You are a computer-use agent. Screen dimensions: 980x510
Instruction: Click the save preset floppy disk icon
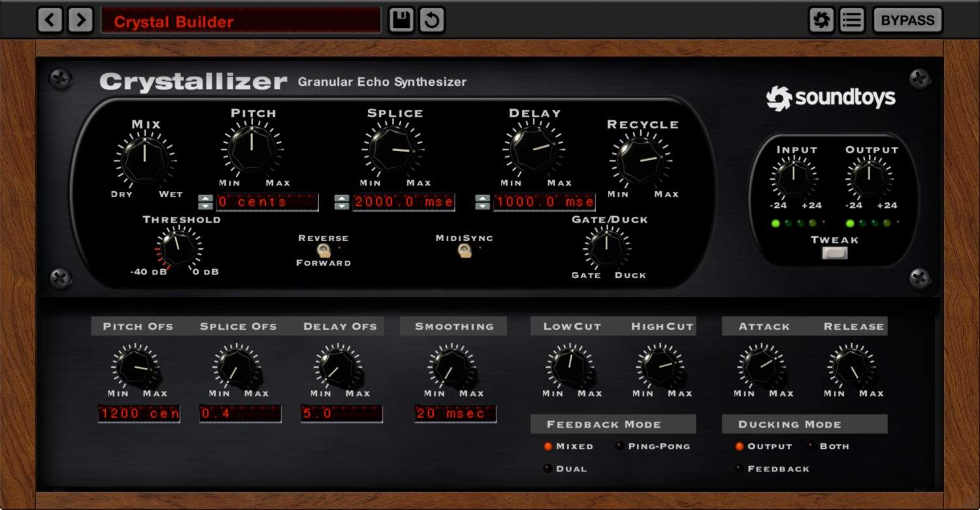point(400,20)
